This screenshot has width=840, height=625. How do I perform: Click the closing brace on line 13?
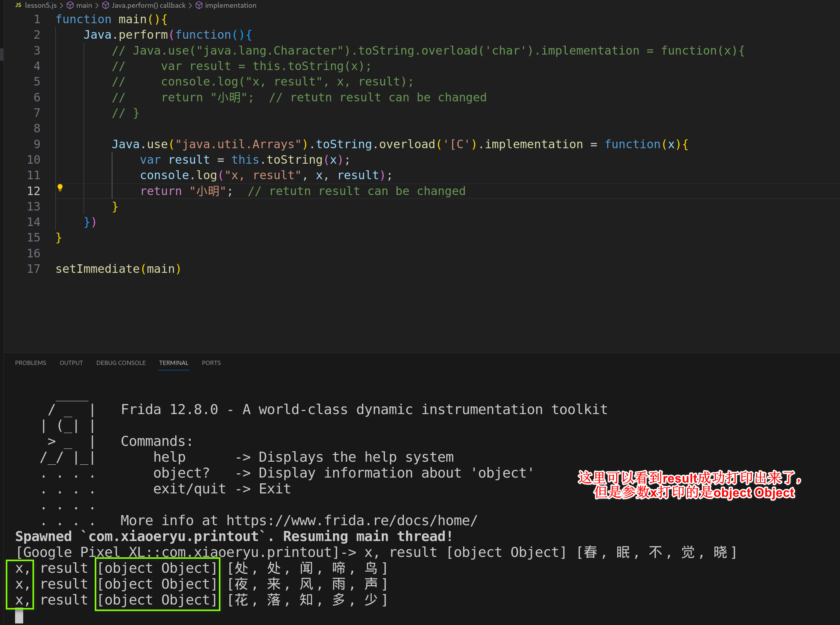[115, 206]
